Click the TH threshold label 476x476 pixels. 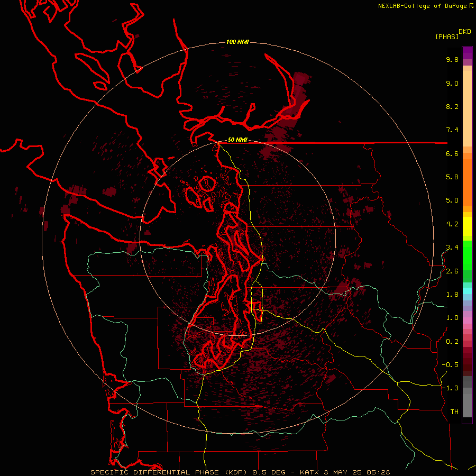(x=454, y=412)
